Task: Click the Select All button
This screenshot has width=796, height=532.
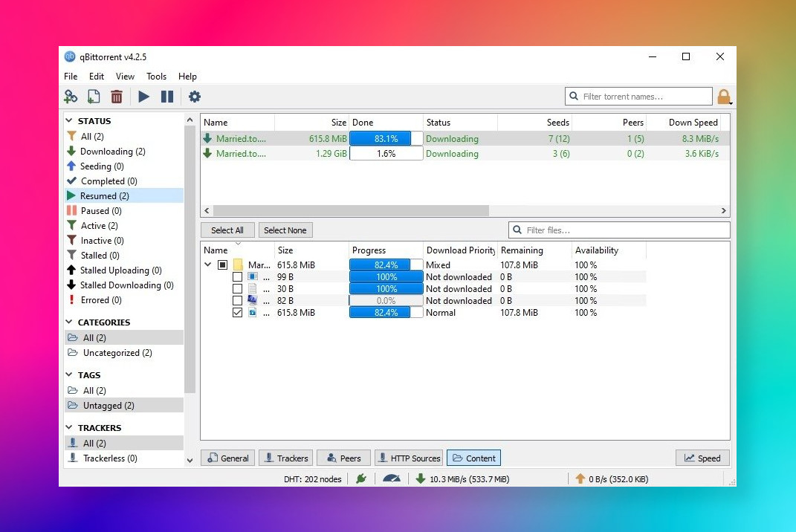Action: pos(227,230)
